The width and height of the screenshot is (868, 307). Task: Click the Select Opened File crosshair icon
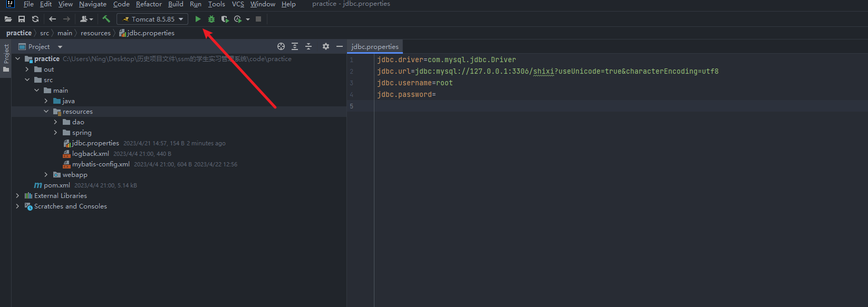pos(281,46)
